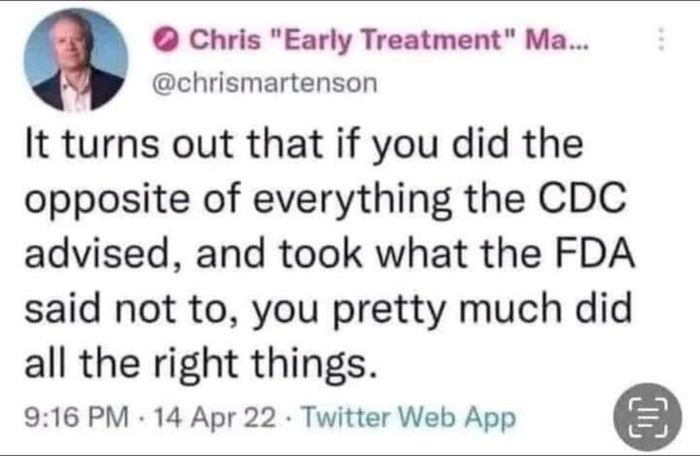Visit the @chrismartenson handle
The width and height of the screenshot is (700, 456).
264,84
